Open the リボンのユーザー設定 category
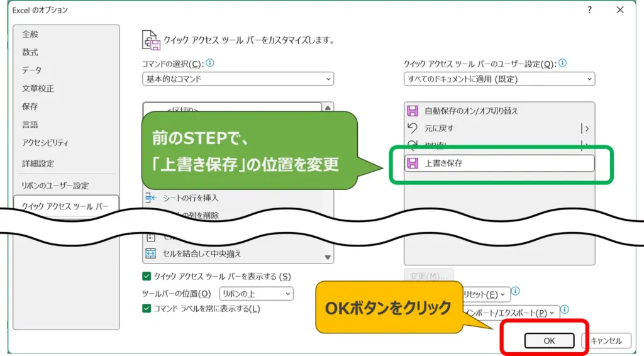Screen dimensions: 644x356 (x=55, y=186)
